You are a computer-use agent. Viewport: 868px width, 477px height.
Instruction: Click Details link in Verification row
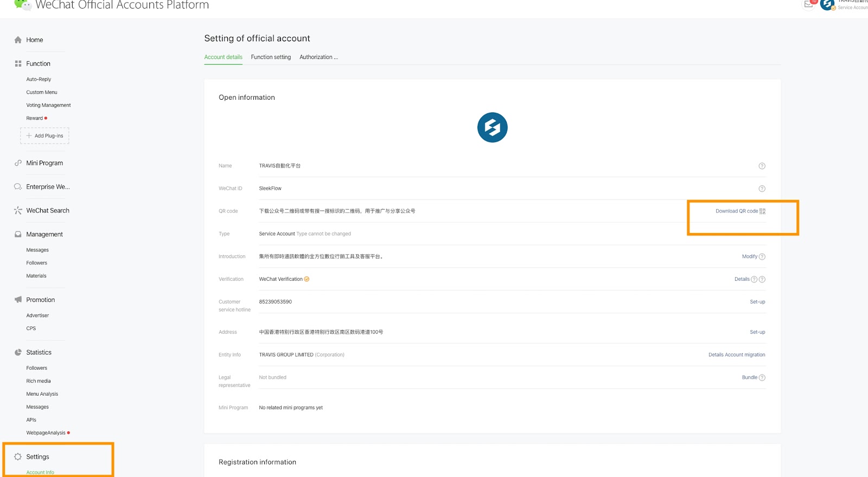(x=742, y=280)
